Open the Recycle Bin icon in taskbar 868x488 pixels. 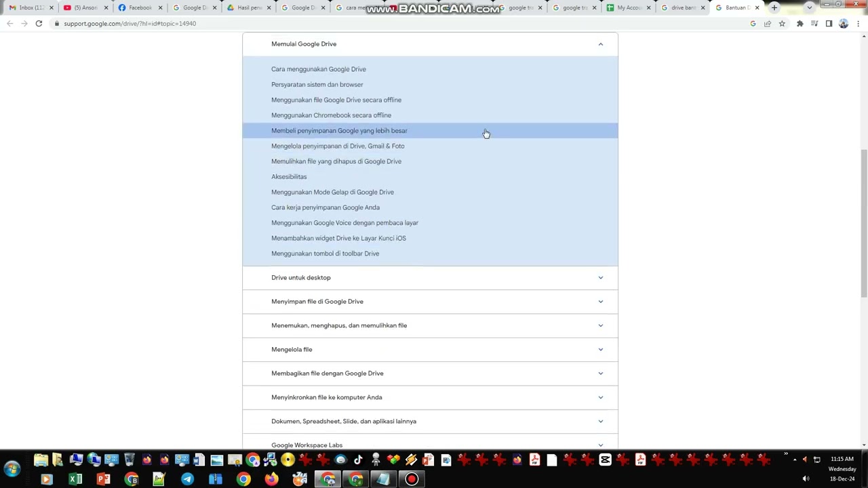(x=129, y=460)
